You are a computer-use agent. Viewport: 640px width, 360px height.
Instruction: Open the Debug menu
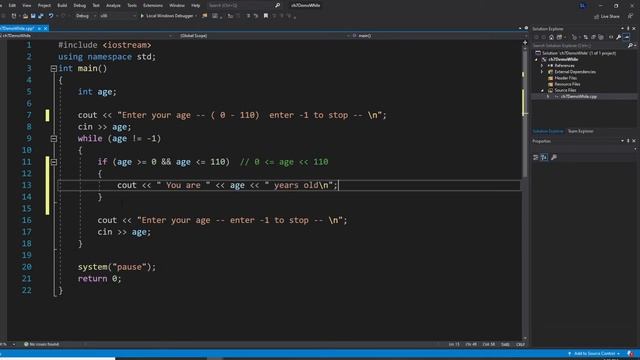[80, 5]
